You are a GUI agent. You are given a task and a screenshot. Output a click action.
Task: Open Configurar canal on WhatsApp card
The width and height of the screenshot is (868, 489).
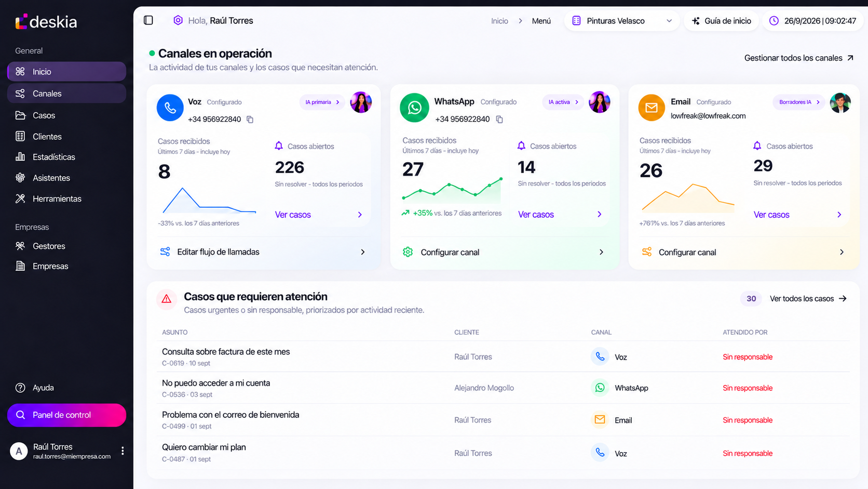505,252
